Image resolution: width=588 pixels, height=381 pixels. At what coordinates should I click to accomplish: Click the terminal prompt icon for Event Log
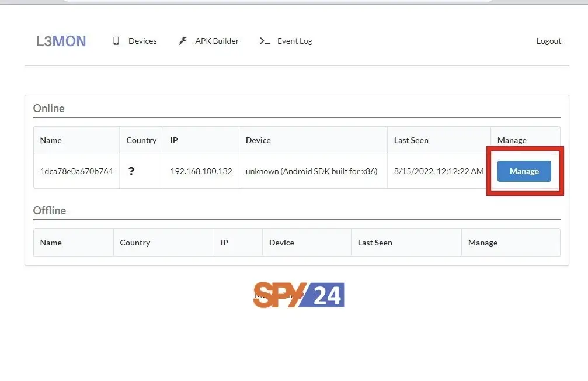265,41
